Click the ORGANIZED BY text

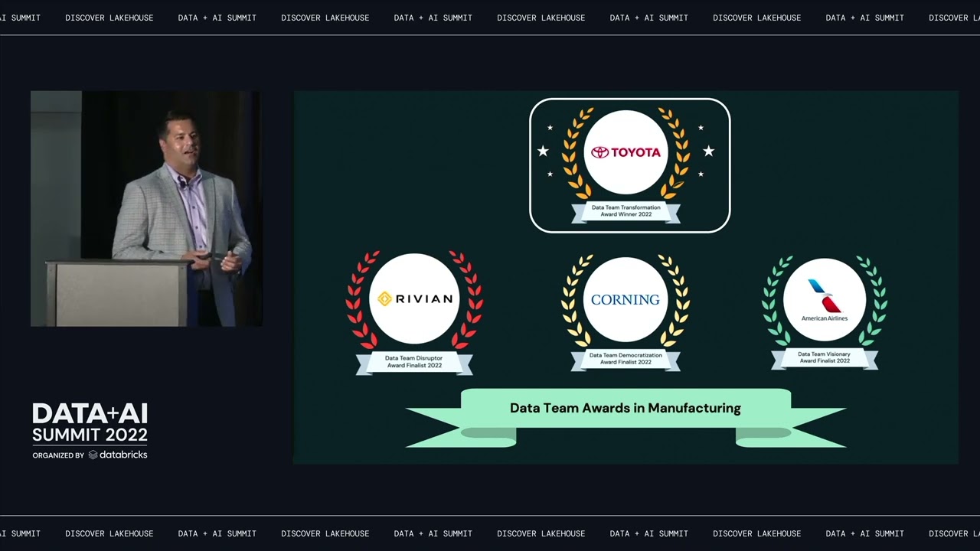tap(58, 455)
